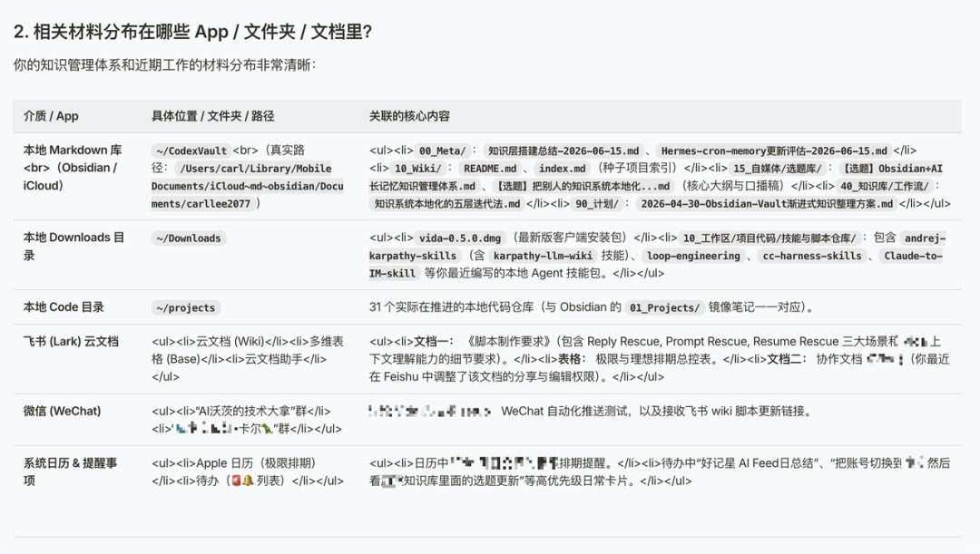Click the code path "~/projects"

tap(186, 307)
